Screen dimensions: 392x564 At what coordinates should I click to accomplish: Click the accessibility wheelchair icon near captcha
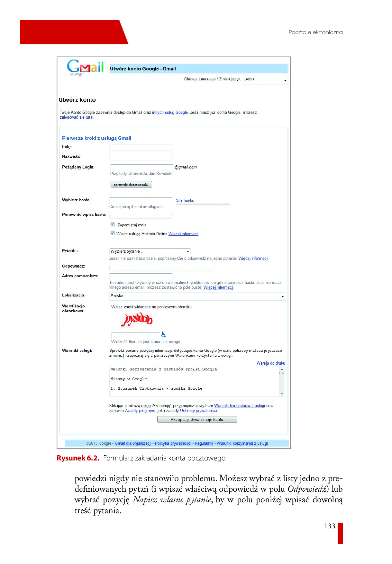163,334
